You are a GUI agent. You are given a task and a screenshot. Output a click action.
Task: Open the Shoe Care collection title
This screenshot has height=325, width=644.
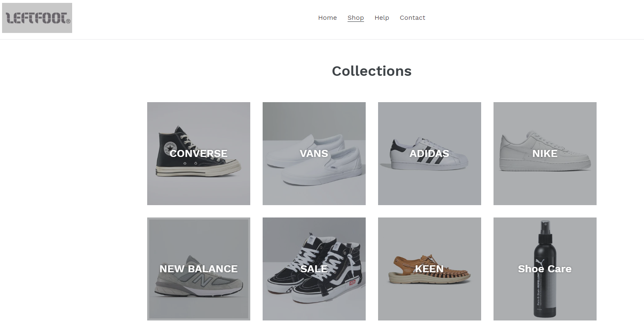click(545, 269)
